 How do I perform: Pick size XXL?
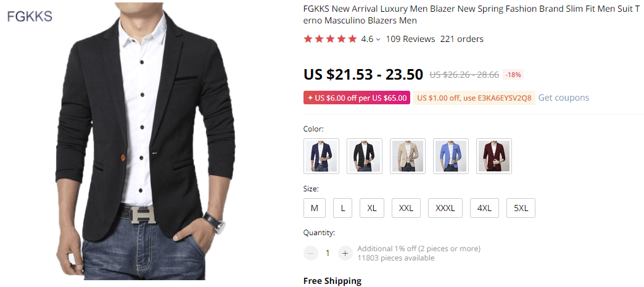tap(406, 208)
